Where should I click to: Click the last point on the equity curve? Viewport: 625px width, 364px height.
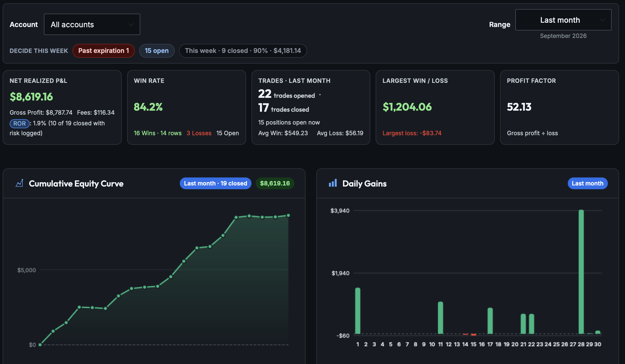pyautogui.click(x=288, y=215)
